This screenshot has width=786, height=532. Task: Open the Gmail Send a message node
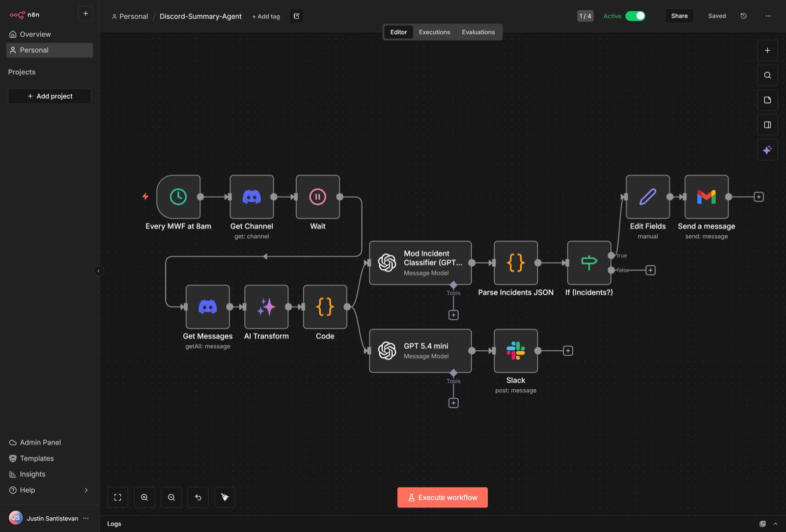click(706, 197)
